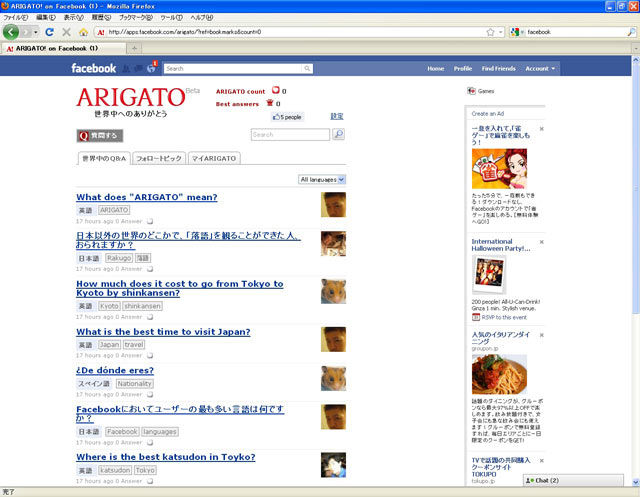Click the Firefox back arrow button
The image size is (640, 497).
(11, 32)
